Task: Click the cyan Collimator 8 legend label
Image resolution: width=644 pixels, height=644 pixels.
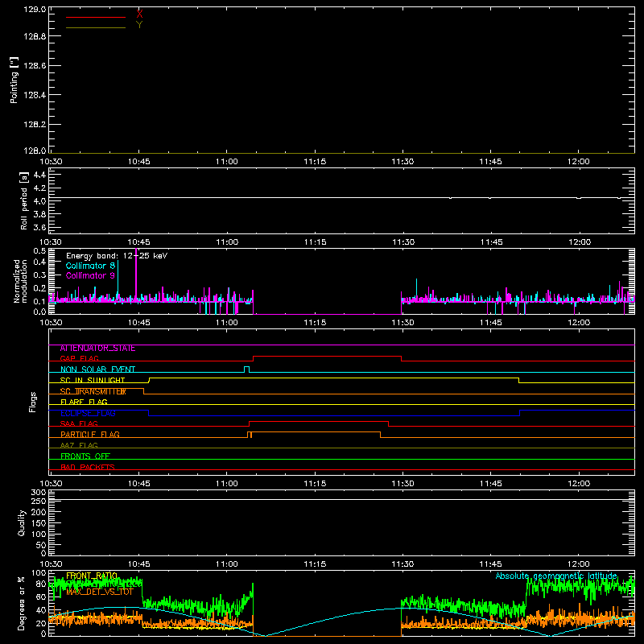Action: pyautogui.click(x=90, y=266)
